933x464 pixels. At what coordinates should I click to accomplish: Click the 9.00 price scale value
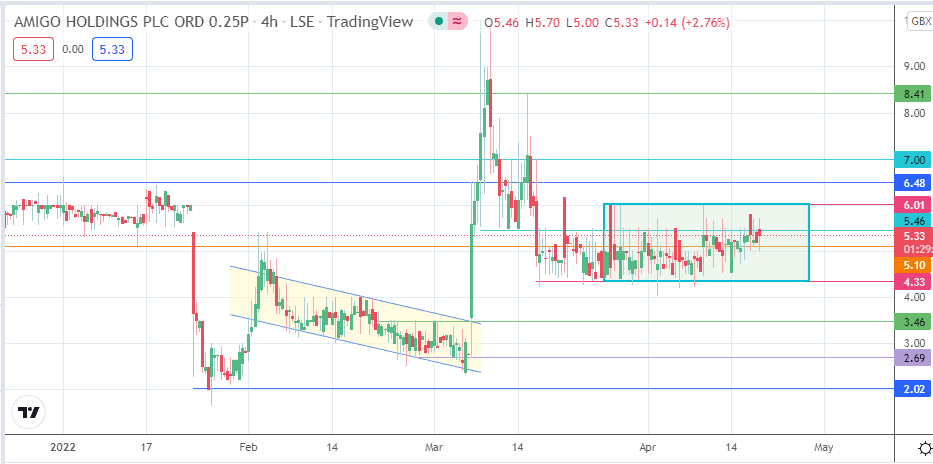(915, 66)
